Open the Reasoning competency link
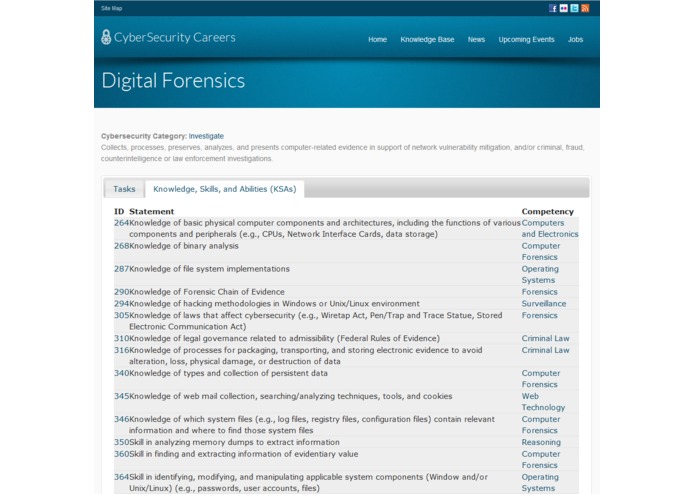This screenshot has width=695, height=494. pyautogui.click(x=541, y=442)
